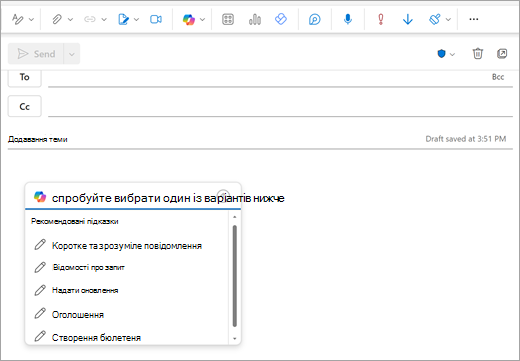Click the scrollbar up arrow in suggestions
520x361 pixels.
point(235,217)
